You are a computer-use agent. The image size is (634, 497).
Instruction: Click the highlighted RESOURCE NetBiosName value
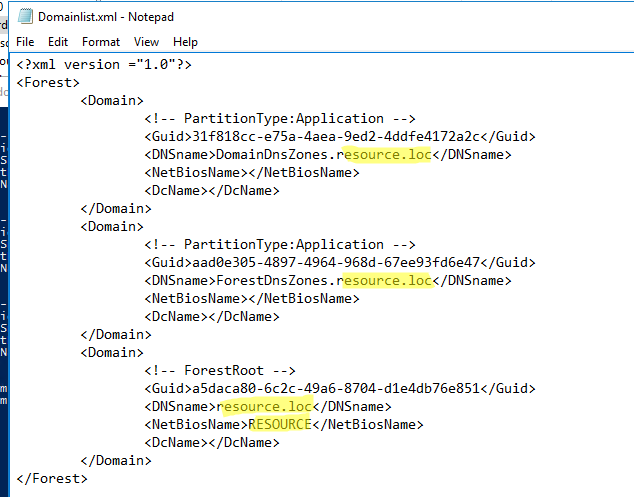click(x=280, y=425)
